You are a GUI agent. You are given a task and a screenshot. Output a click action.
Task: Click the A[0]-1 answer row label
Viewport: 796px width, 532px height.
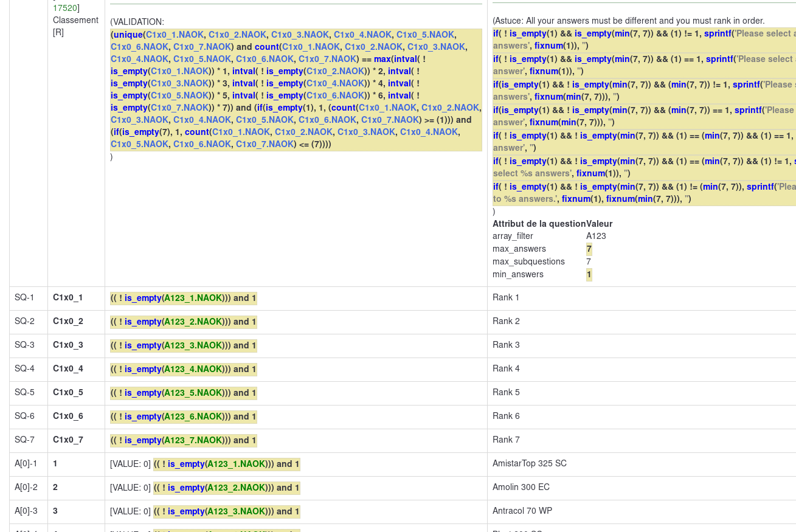[26, 463]
